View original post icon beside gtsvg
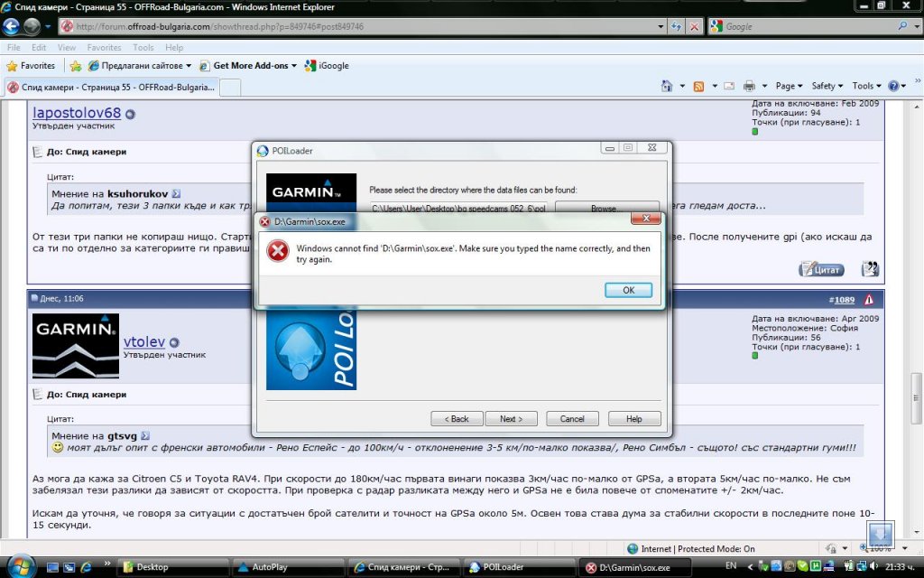 coord(145,436)
